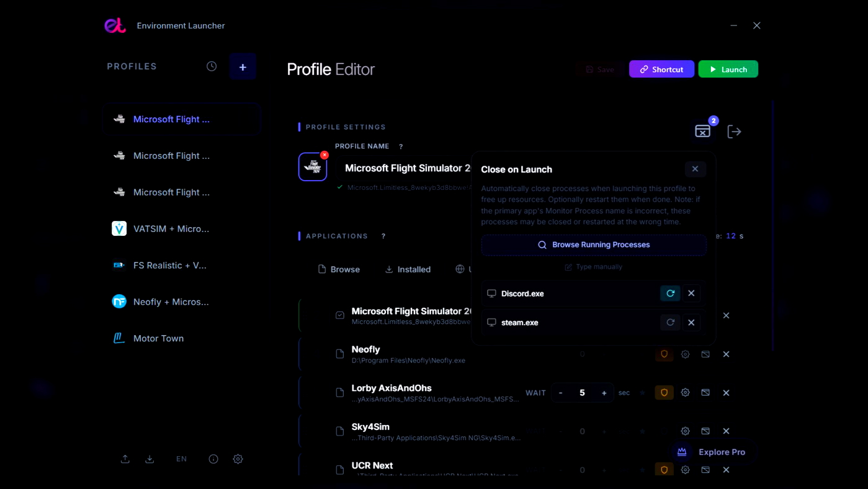The image size is (868, 489).
Task: Change language via EN selector
Action: (181, 459)
